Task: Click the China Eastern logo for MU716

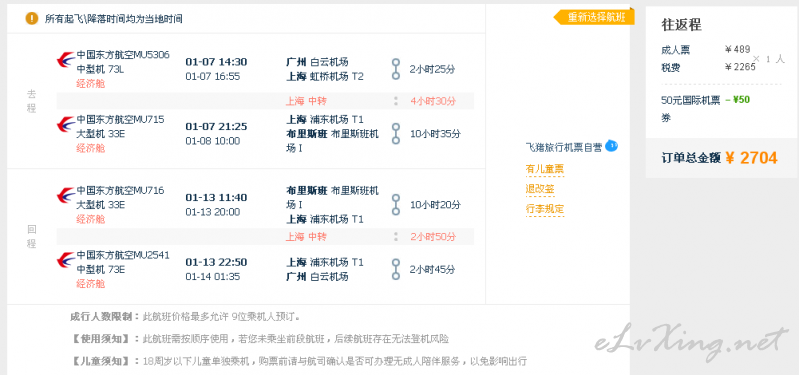Action: [66, 196]
